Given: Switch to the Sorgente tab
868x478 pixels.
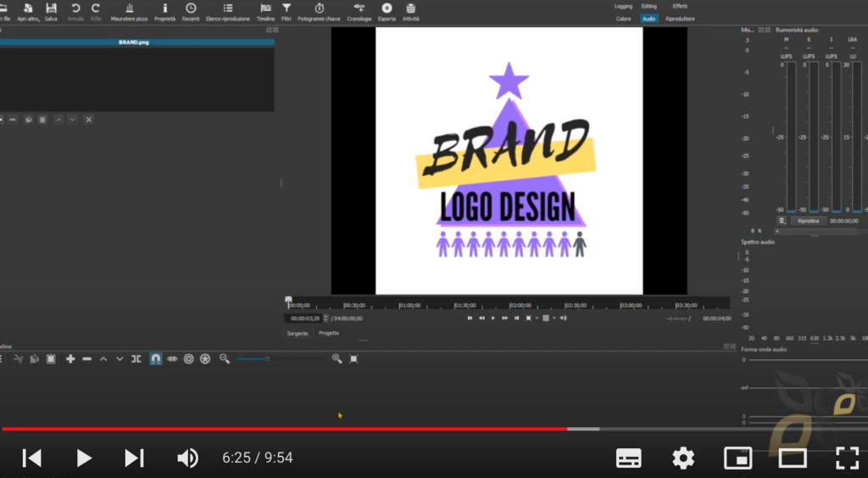Looking at the screenshot, I should tap(298, 334).
